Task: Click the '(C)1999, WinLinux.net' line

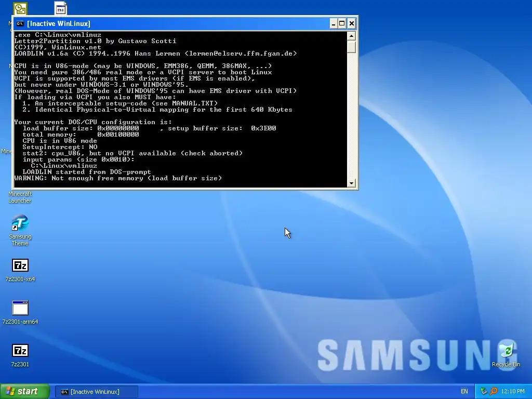Action: coord(58,47)
